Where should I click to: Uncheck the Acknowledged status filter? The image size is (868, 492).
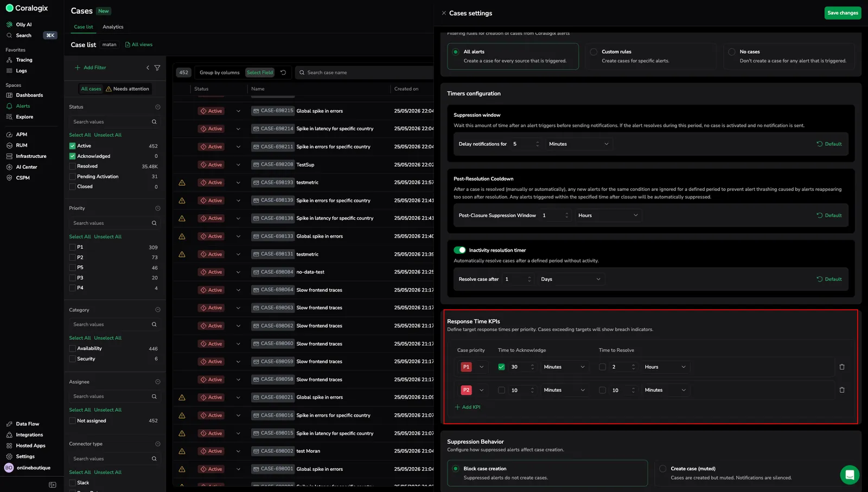click(x=72, y=156)
